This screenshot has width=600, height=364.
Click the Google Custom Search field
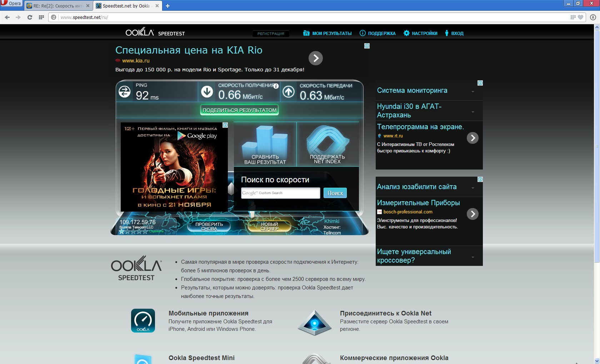coord(280,193)
